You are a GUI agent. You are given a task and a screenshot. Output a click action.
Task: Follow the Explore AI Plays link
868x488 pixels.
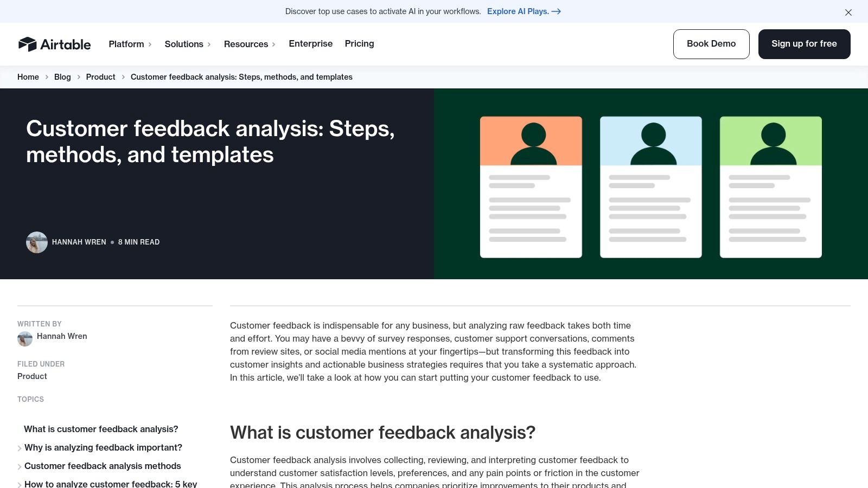(x=524, y=11)
